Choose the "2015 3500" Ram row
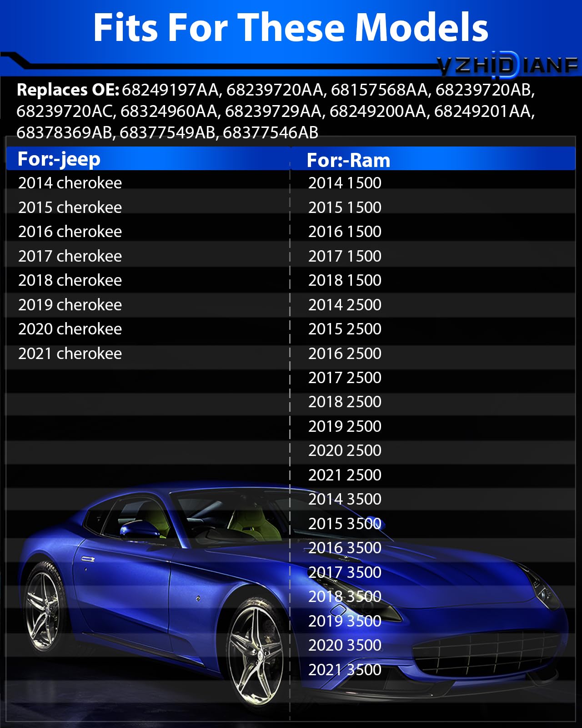The width and height of the screenshot is (582, 728). pyautogui.click(x=345, y=524)
